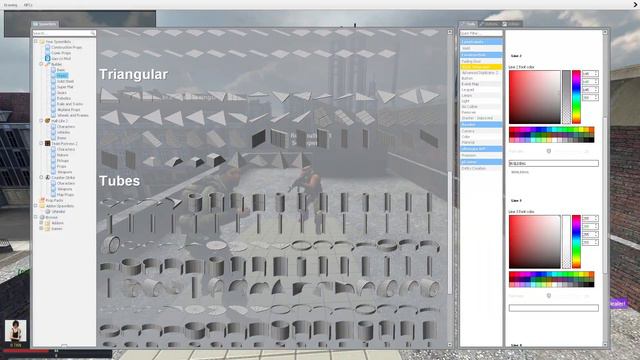Image resolution: width=640 pixels, height=360 pixels.
Task: Open the Drawing menu in top bar
Action: pos(10,5)
